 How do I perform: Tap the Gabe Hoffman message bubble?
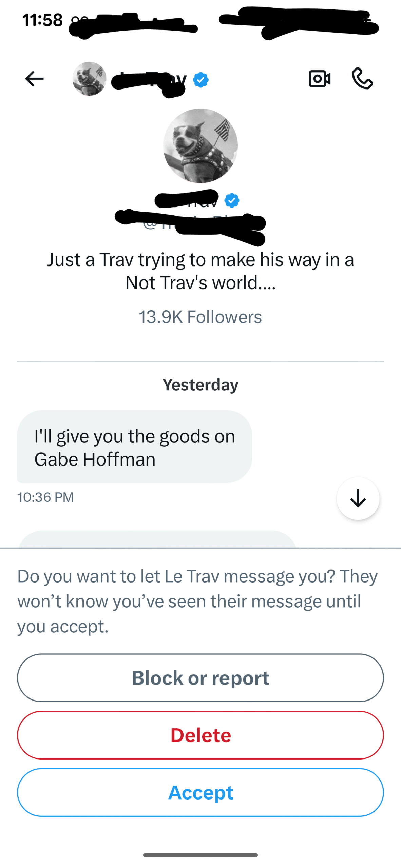pyautogui.click(x=134, y=447)
